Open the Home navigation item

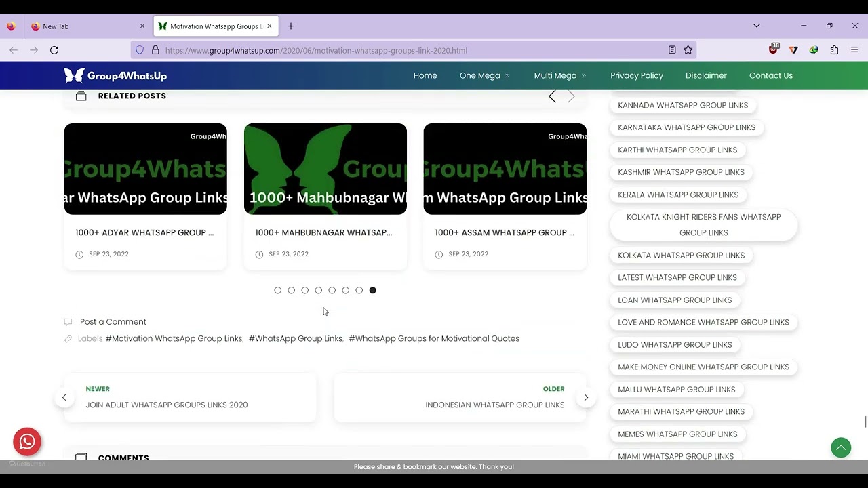click(x=425, y=75)
